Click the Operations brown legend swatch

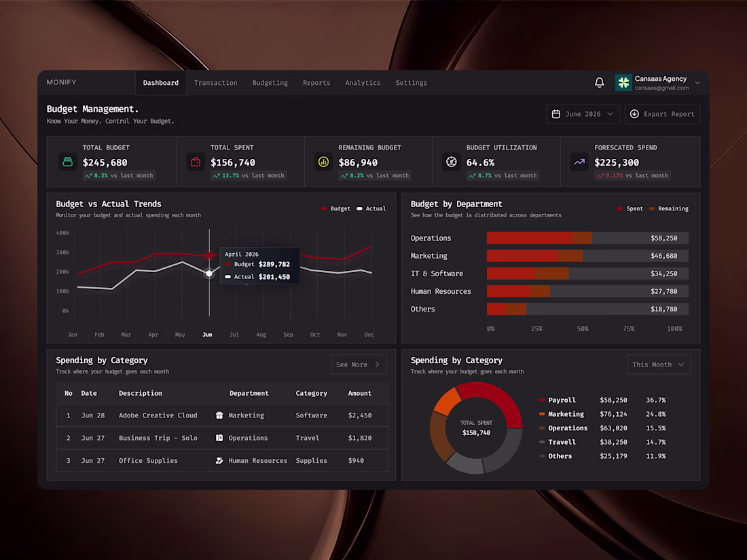click(x=542, y=428)
